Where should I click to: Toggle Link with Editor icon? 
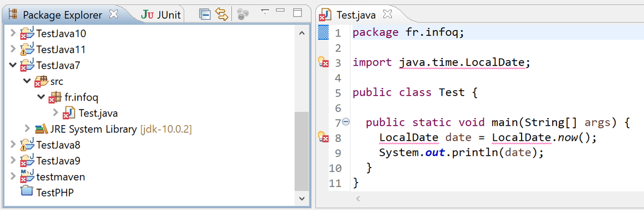pyautogui.click(x=222, y=15)
